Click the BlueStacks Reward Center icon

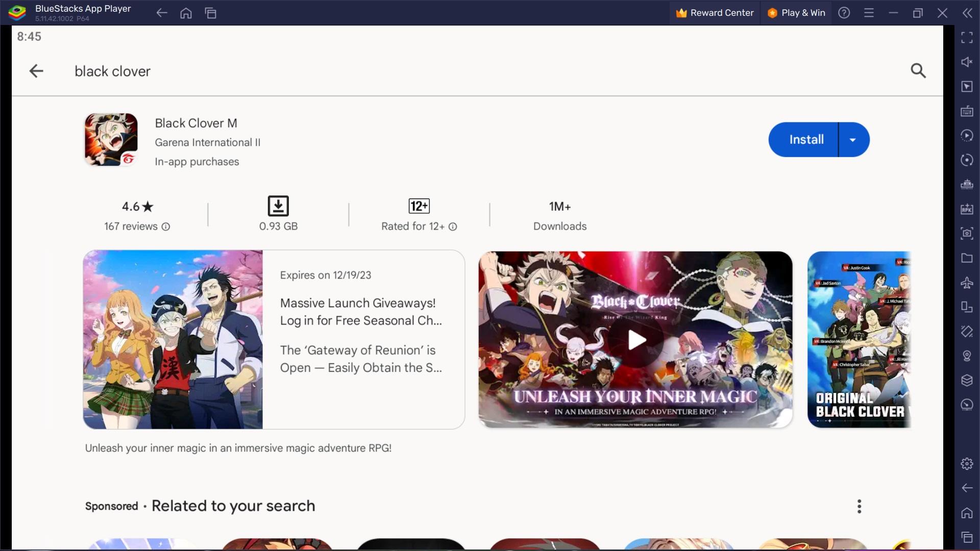pyautogui.click(x=681, y=12)
